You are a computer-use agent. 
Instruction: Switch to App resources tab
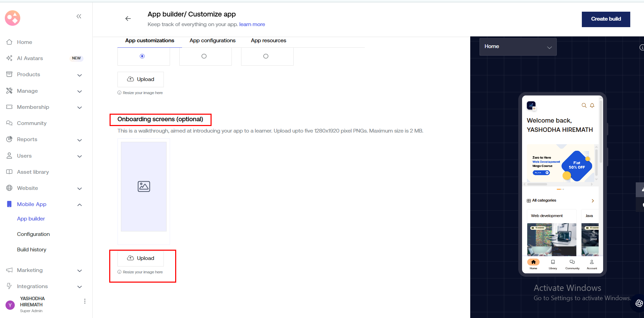[x=268, y=41]
